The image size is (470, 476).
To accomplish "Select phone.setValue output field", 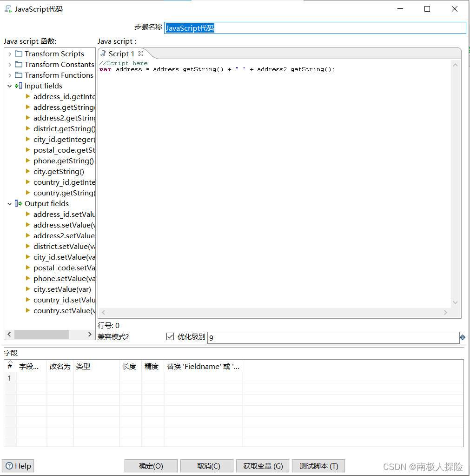I will [x=64, y=278].
